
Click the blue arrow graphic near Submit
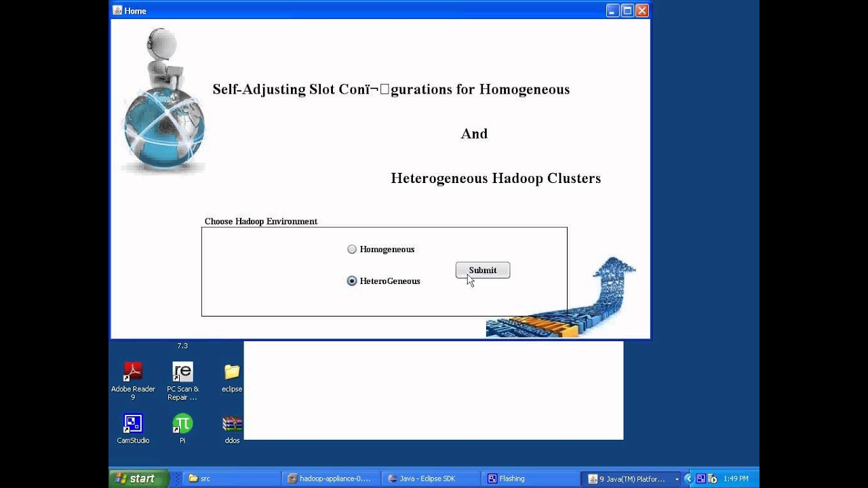[561, 297]
